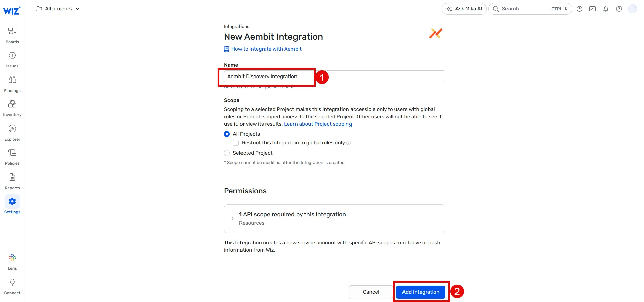Open the help question mark icon
This screenshot has height=302, width=644.
(619, 9)
